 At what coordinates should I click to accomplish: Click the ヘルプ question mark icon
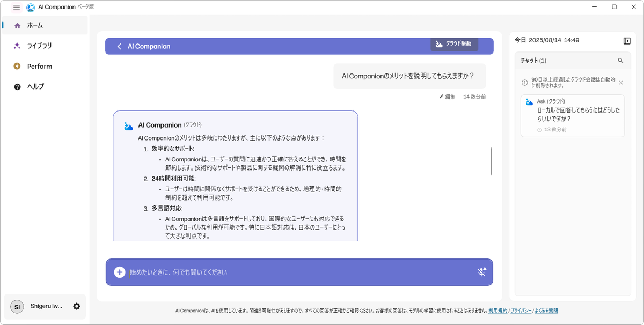tap(17, 86)
